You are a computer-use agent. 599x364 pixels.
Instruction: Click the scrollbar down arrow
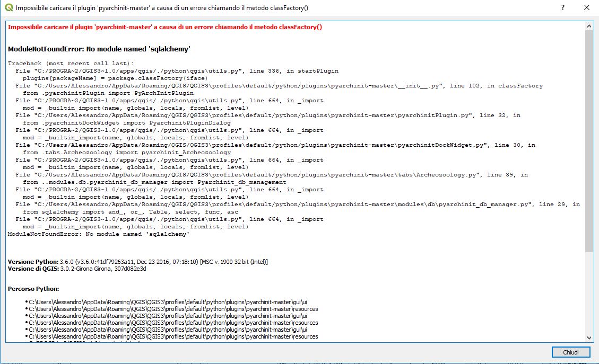coord(589,337)
